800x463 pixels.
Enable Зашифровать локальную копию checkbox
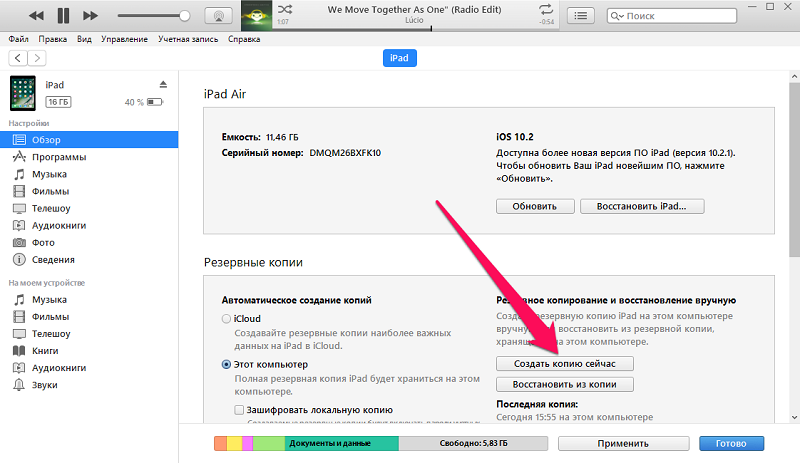[x=240, y=410]
